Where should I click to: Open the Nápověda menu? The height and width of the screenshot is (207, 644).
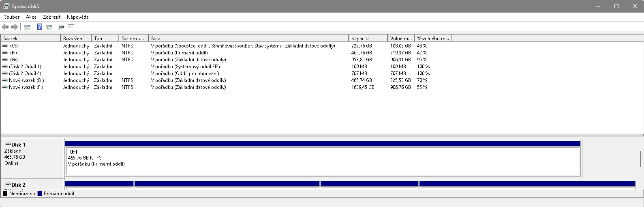click(x=78, y=17)
